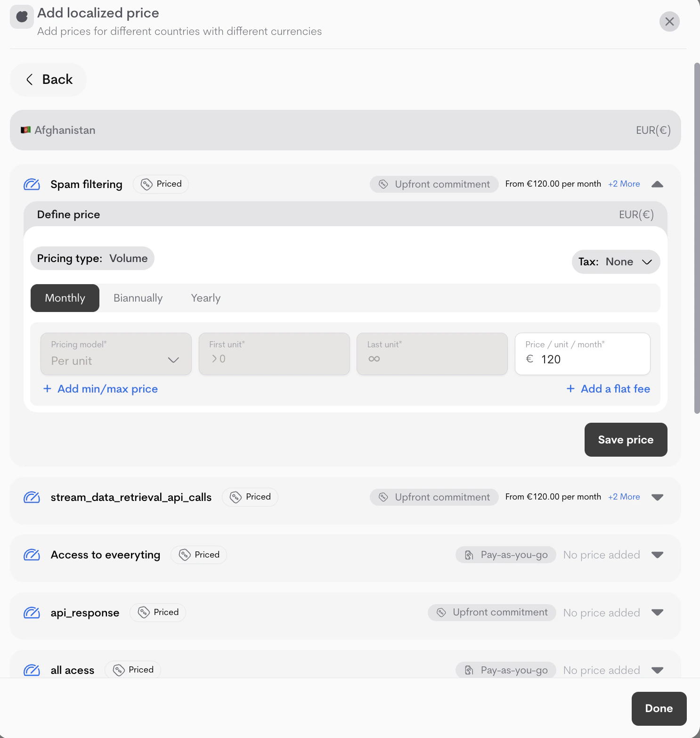This screenshot has width=700, height=738.
Task: Click the Spam filtering gauge icon
Action: (32, 184)
